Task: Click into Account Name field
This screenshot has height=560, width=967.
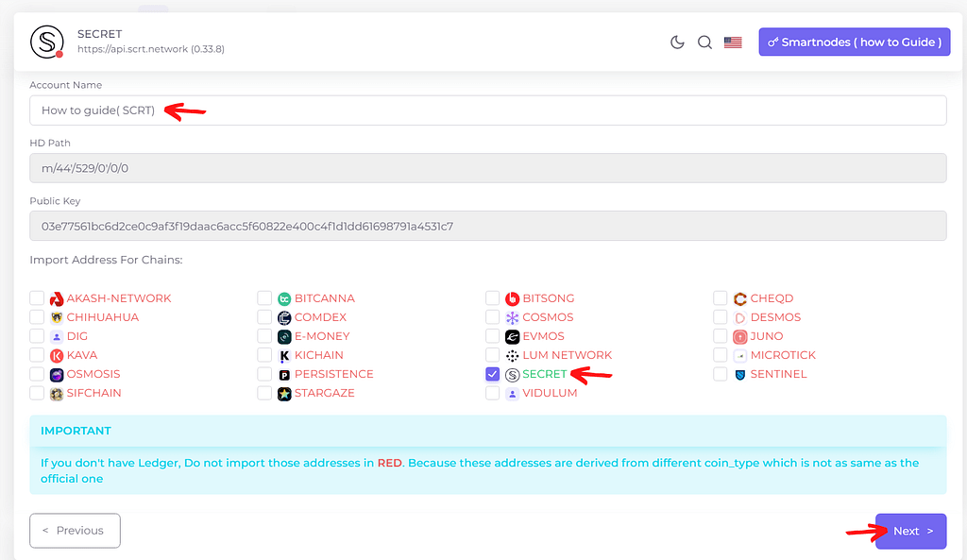Action: coord(488,110)
